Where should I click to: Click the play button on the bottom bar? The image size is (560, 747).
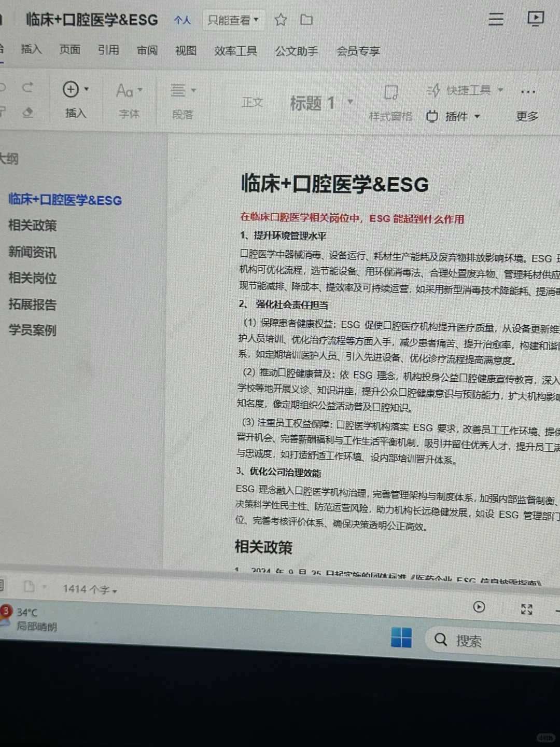pos(479,607)
